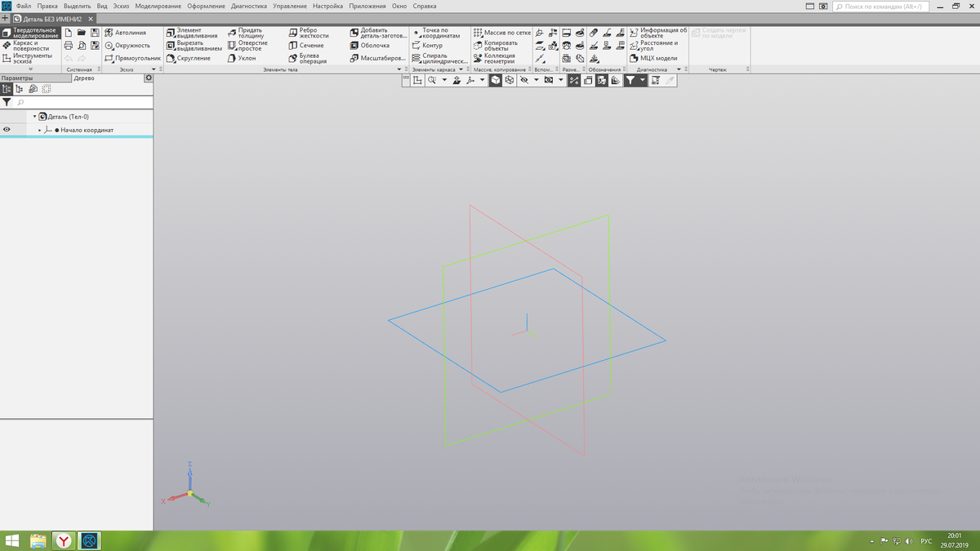Expand the Начало координат tree node
This screenshot has height=551, width=980.
coord(39,129)
